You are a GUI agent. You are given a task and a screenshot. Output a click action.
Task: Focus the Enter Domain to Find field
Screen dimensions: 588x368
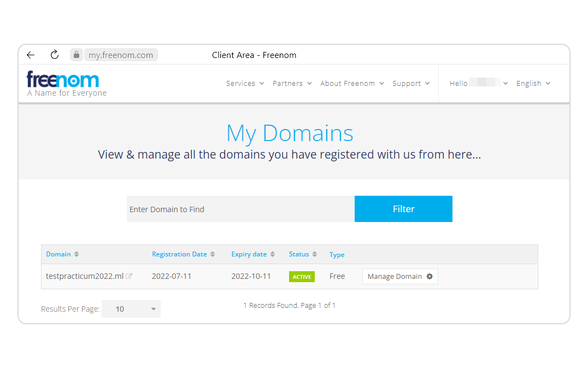[x=241, y=209]
